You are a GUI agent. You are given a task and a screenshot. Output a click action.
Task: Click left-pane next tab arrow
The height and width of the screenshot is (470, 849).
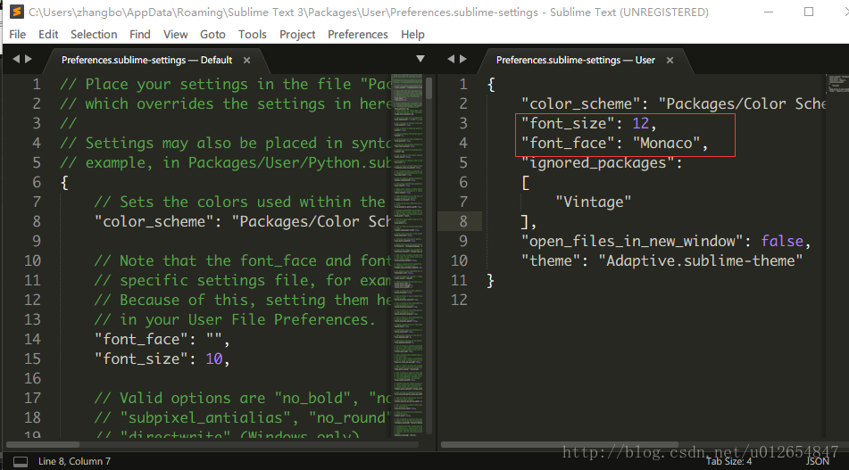pos(28,60)
